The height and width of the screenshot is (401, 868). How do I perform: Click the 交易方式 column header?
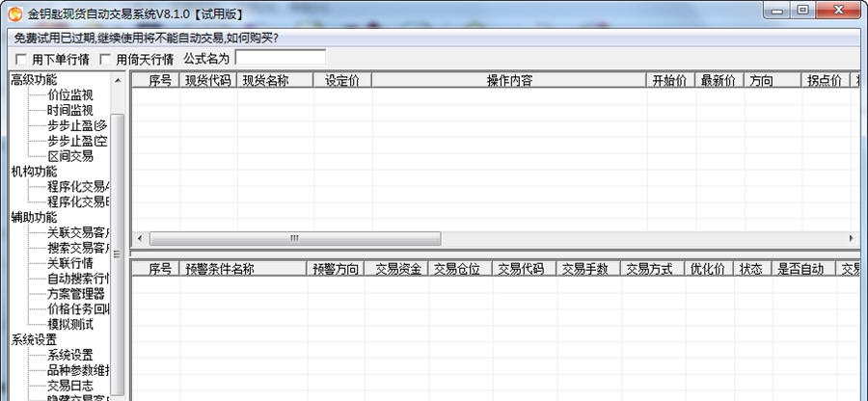pyautogui.click(x=653, y=269)
